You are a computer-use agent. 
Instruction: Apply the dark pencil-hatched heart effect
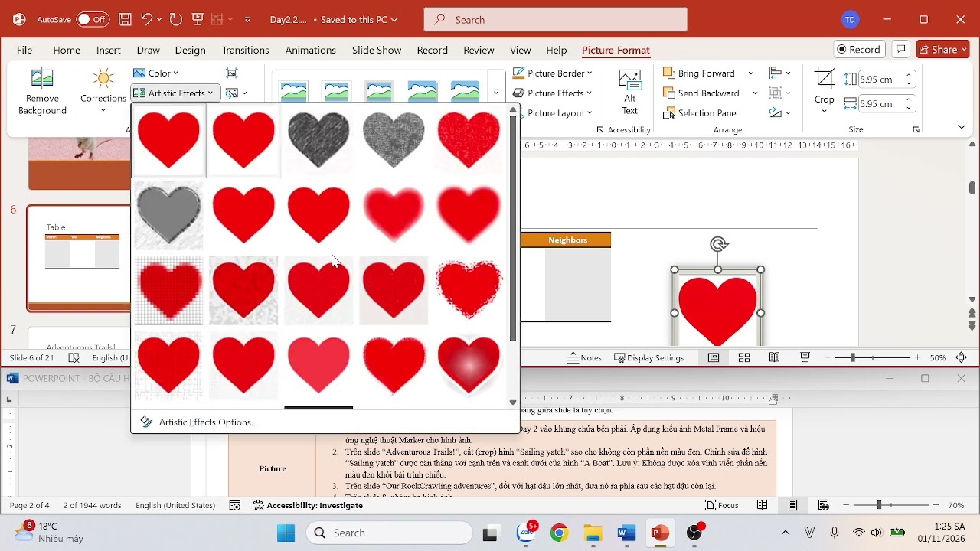coord(318,140)
